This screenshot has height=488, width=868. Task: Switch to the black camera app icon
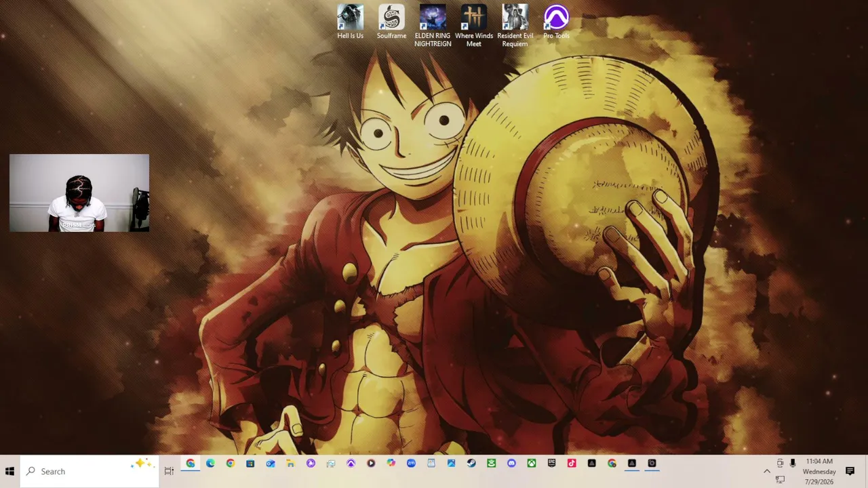pyautogui.click(x=652, y=464)
